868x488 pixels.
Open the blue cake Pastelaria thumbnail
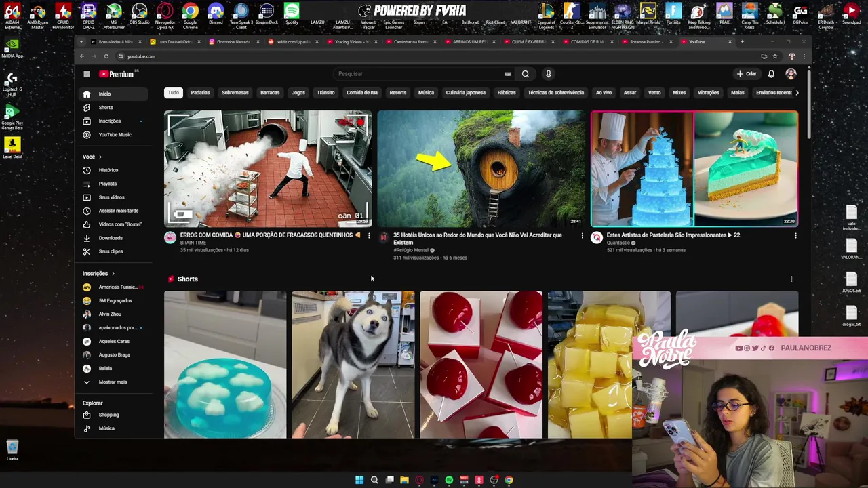coord(694,169)
